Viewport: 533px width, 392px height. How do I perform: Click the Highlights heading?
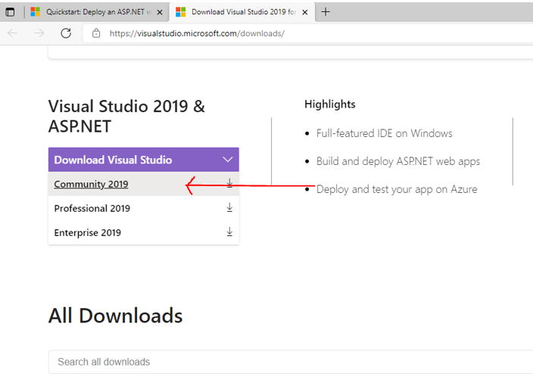[x=330, y=104]
